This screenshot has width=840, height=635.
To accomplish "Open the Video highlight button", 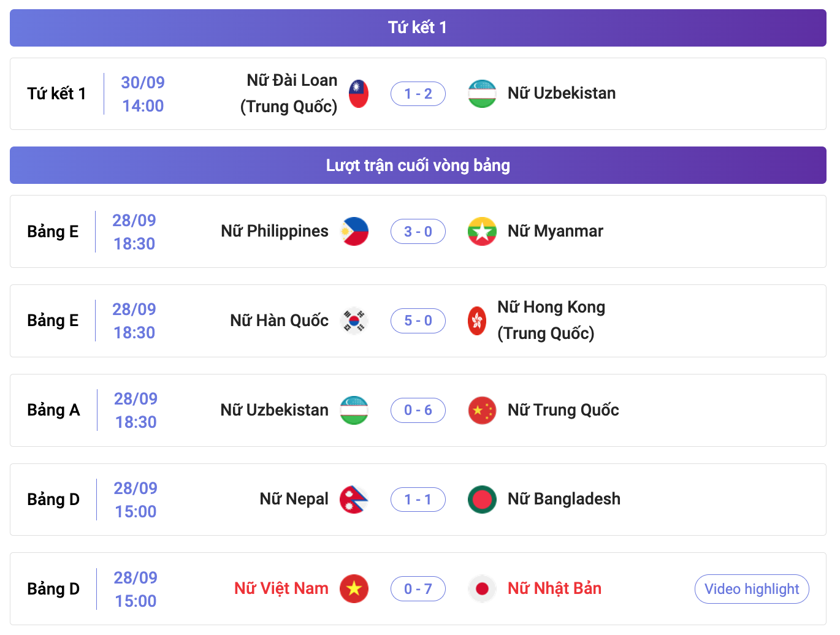I will (x=752, y=589).
